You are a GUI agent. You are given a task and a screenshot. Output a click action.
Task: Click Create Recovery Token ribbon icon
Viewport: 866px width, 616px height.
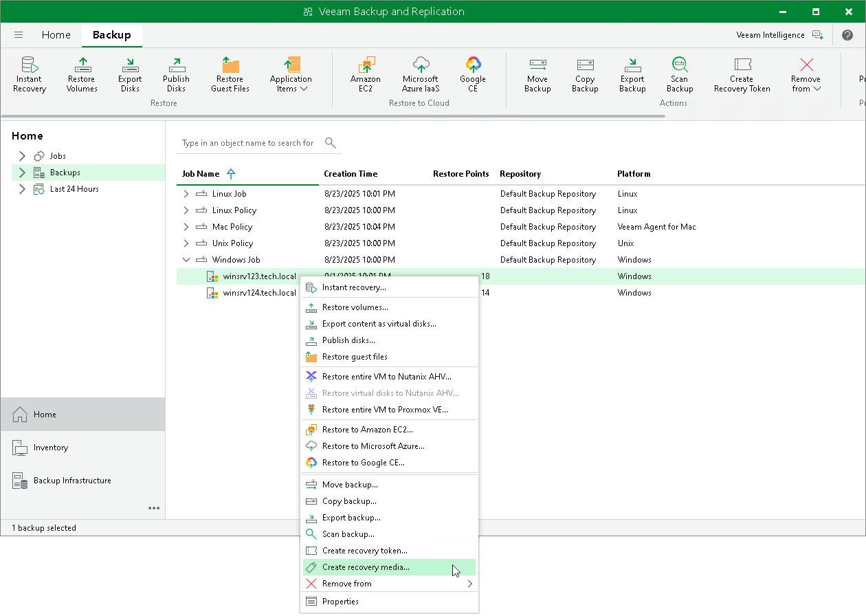click(x=742, y=75)
